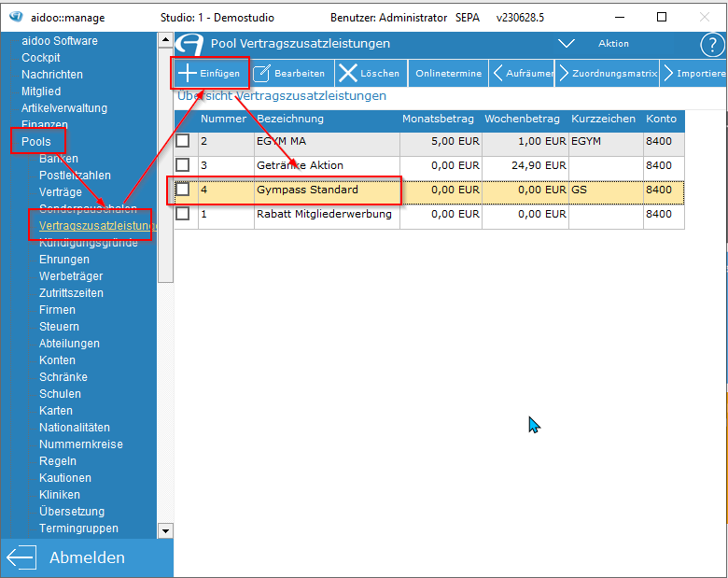Click the Einfügen plus icon
The height and width of the screenshot is (578, 728).
click(x=188, y=73)
